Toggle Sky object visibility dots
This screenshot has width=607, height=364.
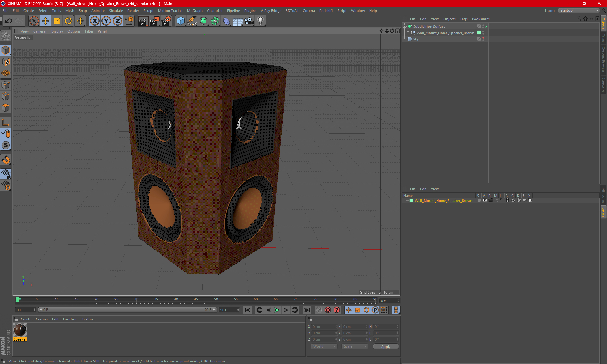tap(483, 39)
